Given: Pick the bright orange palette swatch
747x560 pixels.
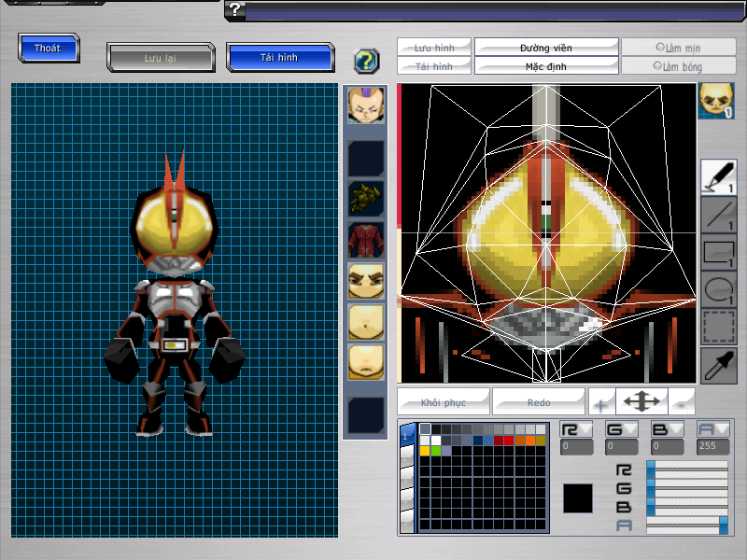Looking at the screenshot, I should click(529, 440).
